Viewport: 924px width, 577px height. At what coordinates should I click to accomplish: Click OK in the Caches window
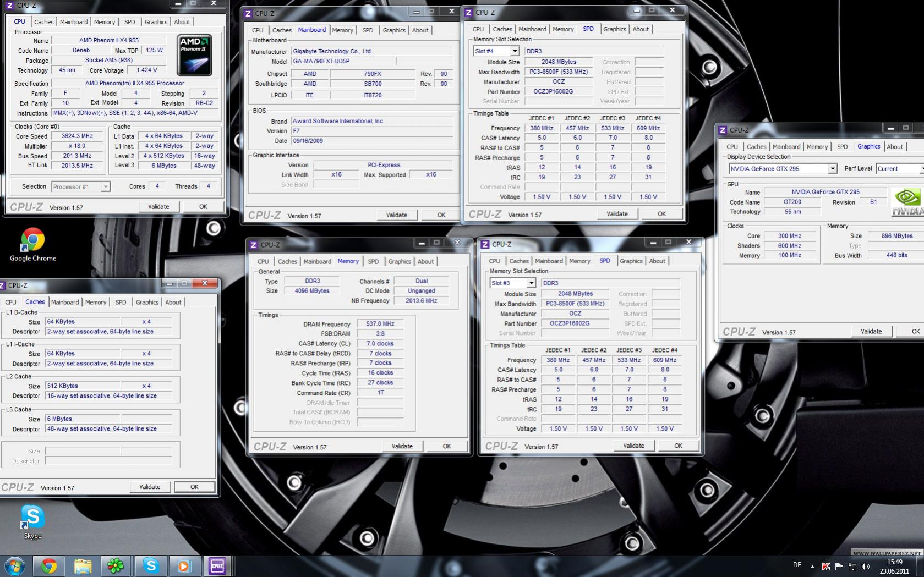194,487
